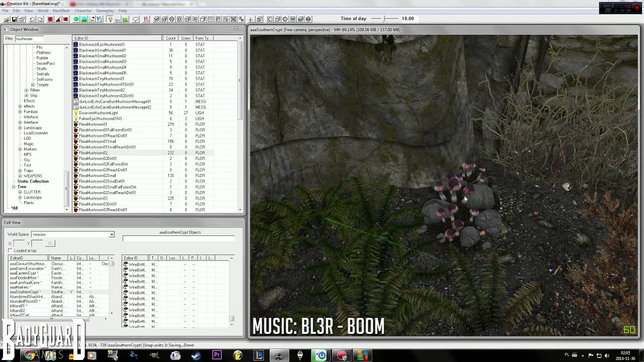Image resolution: width=644 pixels, height=362 pixels.
Task: Expand the Furniture tree node
Action: [x=20, y=112]
